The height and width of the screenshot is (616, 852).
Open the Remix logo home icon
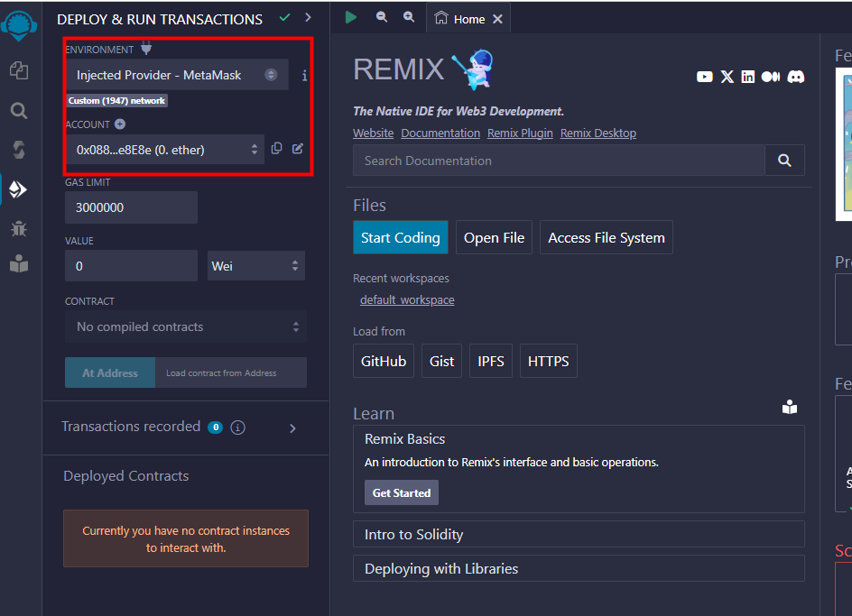(19, 25)
